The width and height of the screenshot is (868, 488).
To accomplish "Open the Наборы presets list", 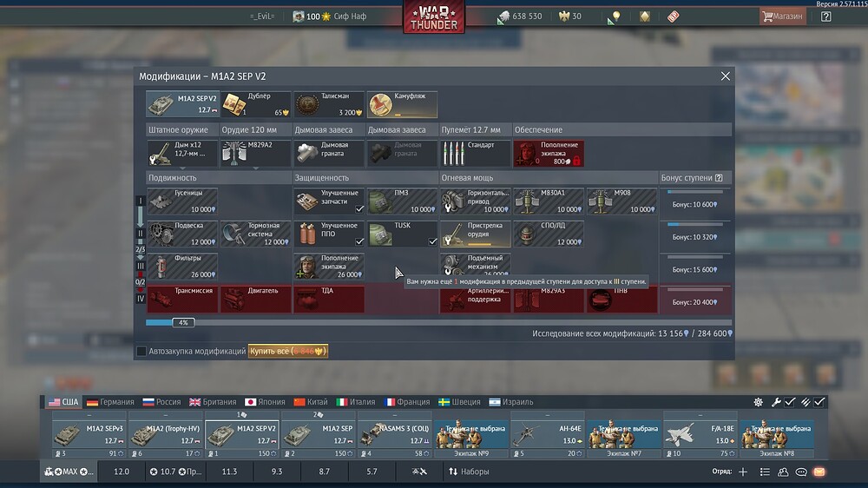I will [x=469, y=472].
